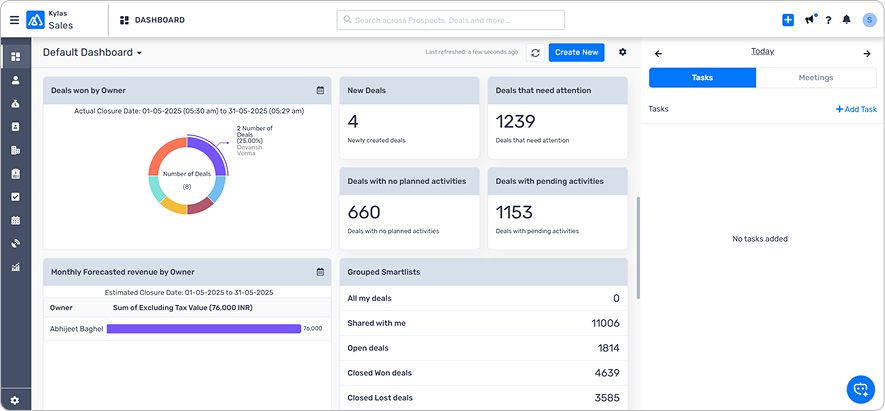Click the Add Task link

click(856, 109)
